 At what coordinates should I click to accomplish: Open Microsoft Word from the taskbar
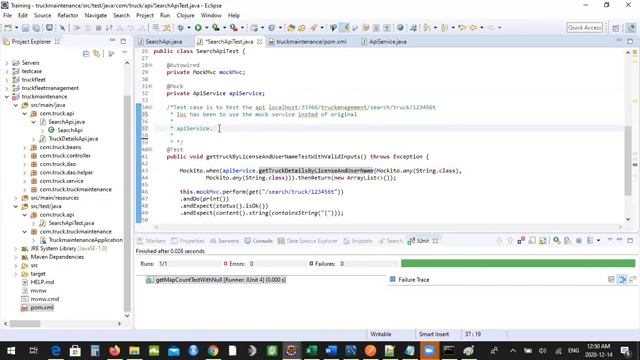pos(331,351)
